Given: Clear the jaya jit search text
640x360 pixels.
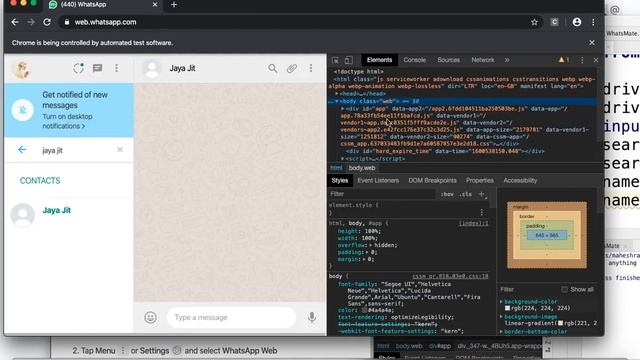Looking at the screenshot, I should pyautogui.click(x=120, y=150).
